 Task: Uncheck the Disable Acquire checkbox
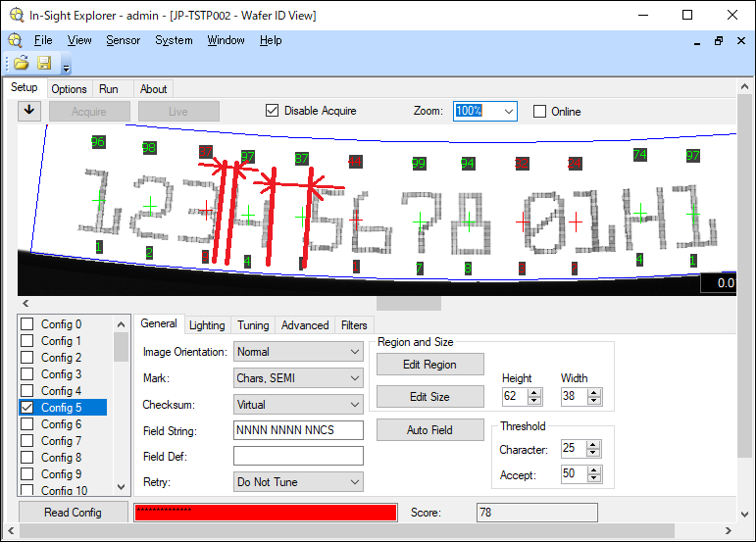[x=273, y=111]
